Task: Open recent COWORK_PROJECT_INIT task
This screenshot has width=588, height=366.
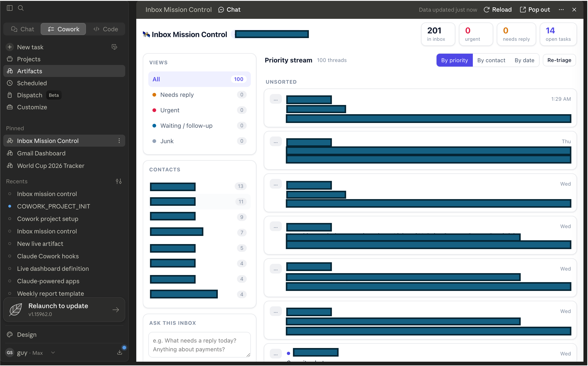Action: (64, 206)
